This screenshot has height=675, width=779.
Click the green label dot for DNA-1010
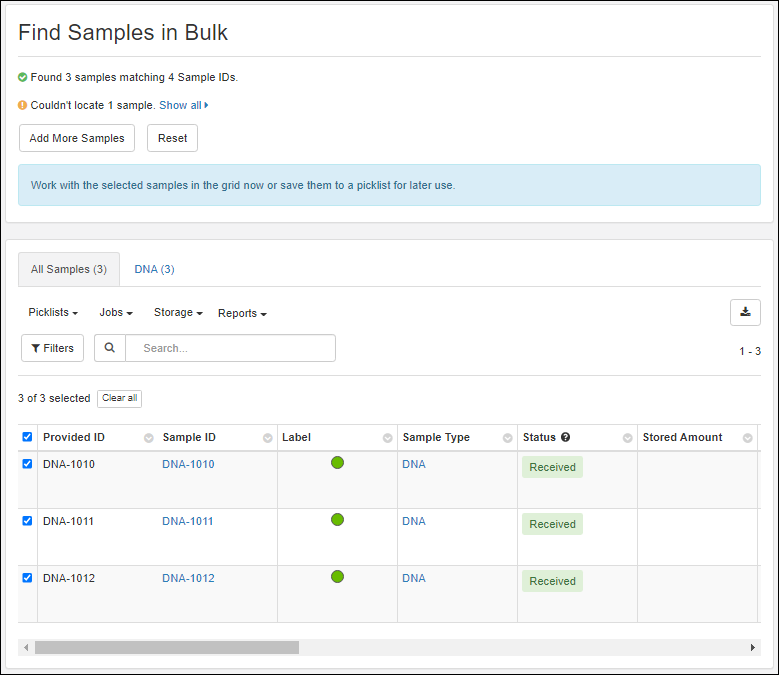pyautogui.click(x=337, y=462)
